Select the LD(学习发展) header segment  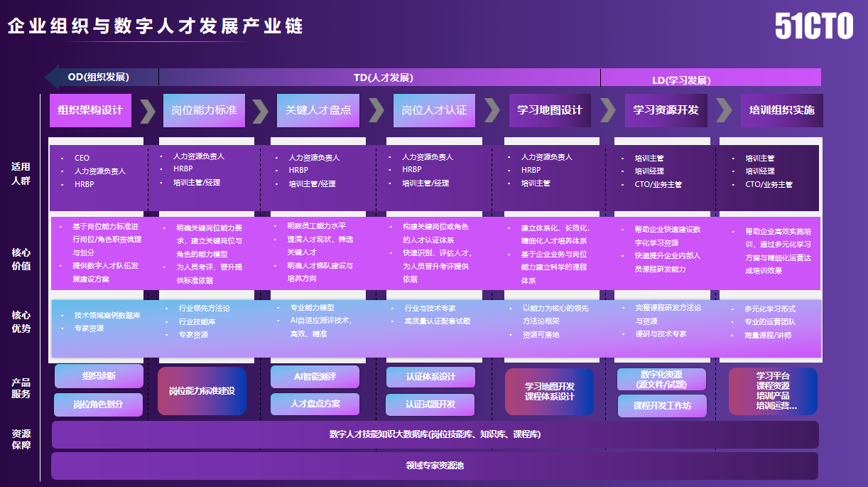coord(710,78)
